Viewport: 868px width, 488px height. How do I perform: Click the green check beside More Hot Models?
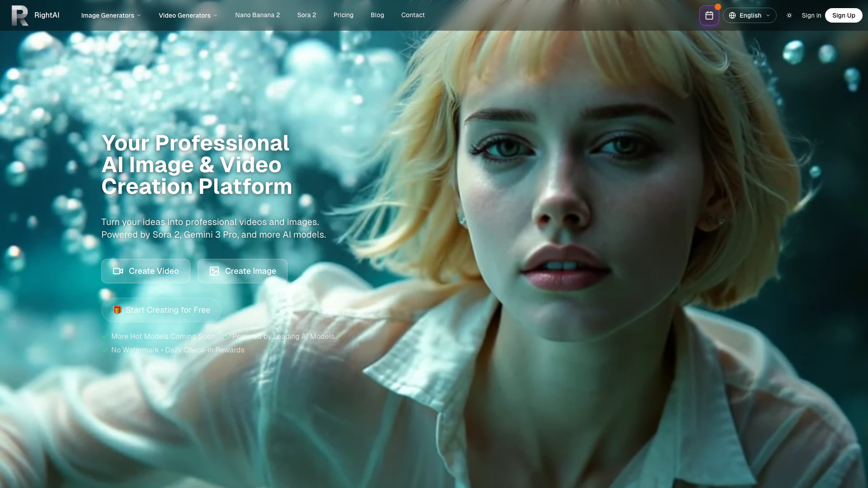point(105,337)
